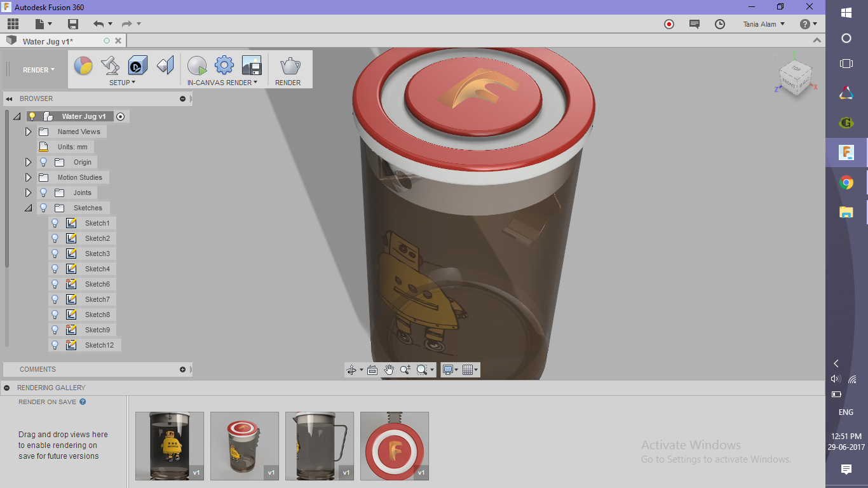Screen dimensions: 868x488
Task: Open the RENDER workspace dropdown
Action: (x=39, y=70)
